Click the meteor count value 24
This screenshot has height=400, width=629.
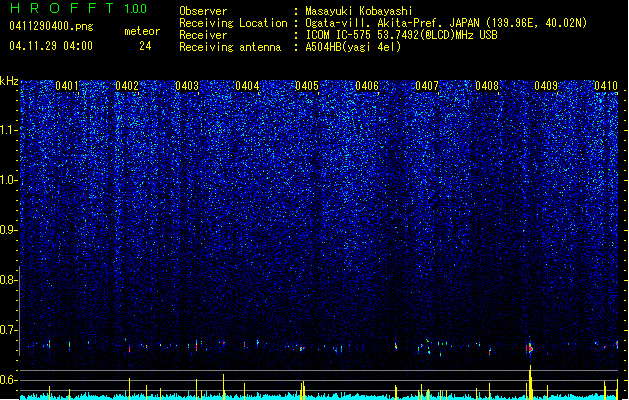coord(145,46)
